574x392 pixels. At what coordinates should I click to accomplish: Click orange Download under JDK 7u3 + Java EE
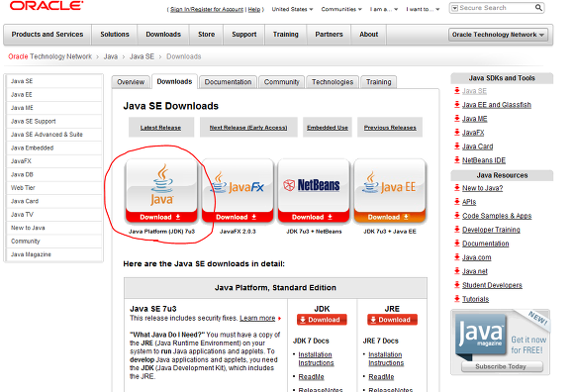[x=390, y=217]
